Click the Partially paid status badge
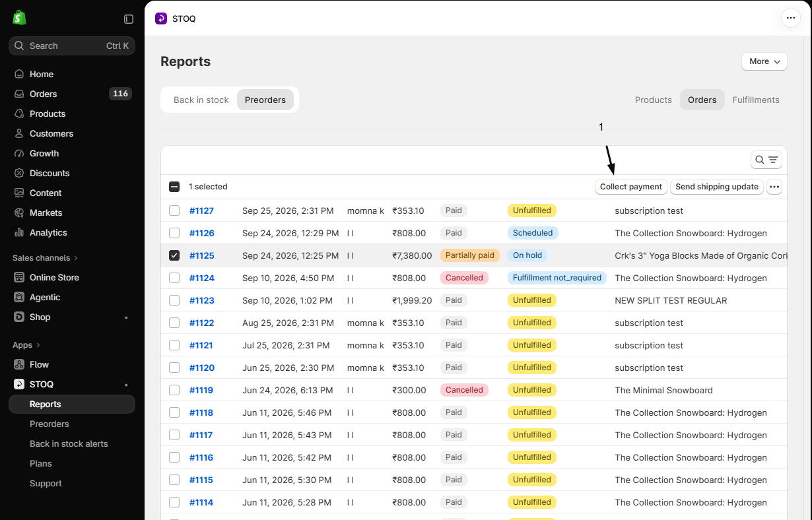The height and width of the screenshot is (520, 812). (x=470, y=255)
